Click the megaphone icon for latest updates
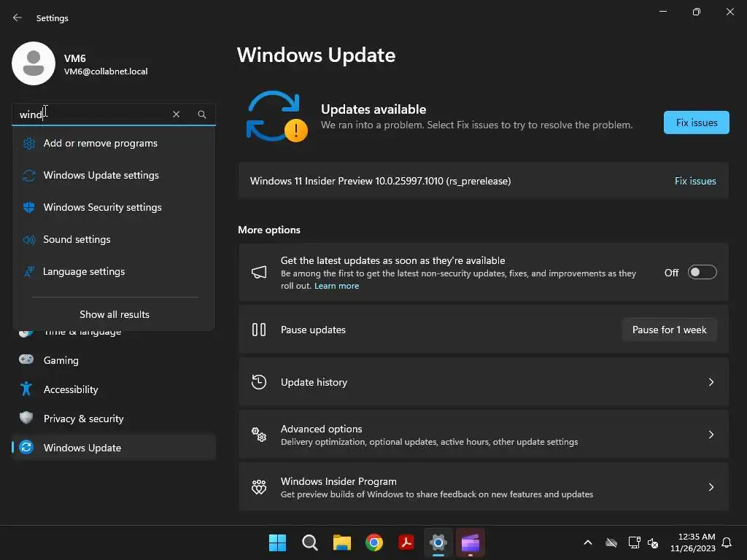747x560 pixels. tap(259, 273)
